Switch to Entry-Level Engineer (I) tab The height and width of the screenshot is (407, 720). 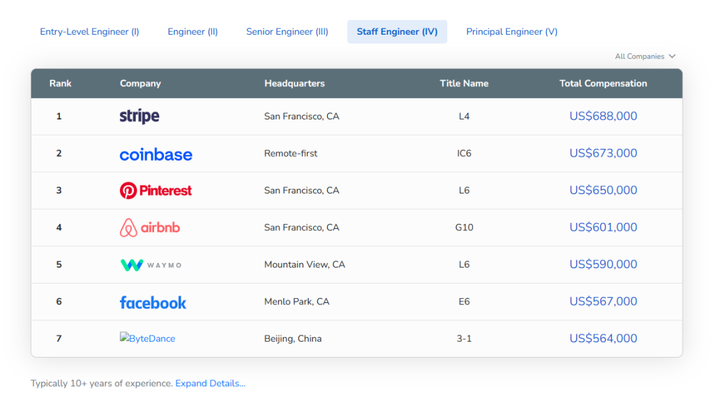point(89,32)
